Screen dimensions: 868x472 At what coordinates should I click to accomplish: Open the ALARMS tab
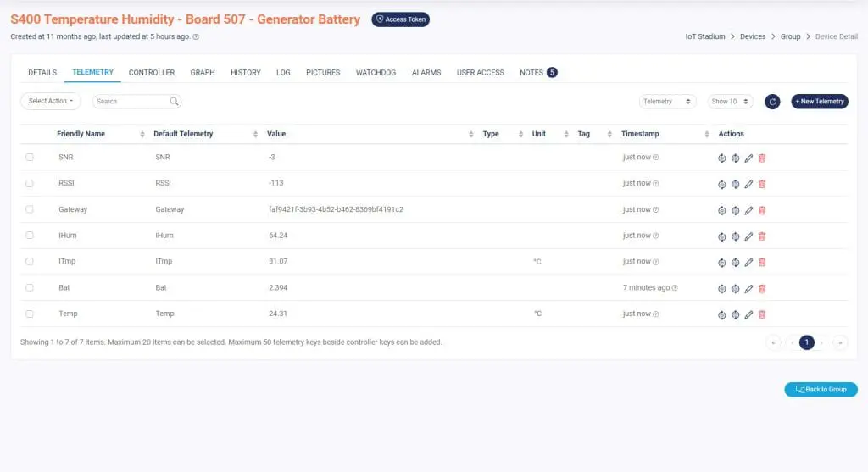[x=426, y=73]
